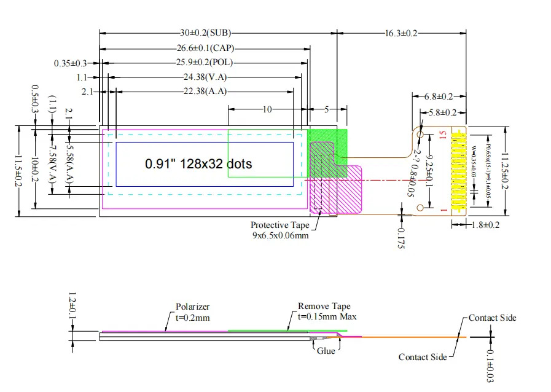Click the 0.1±0.03 thickness dimension

490,366
